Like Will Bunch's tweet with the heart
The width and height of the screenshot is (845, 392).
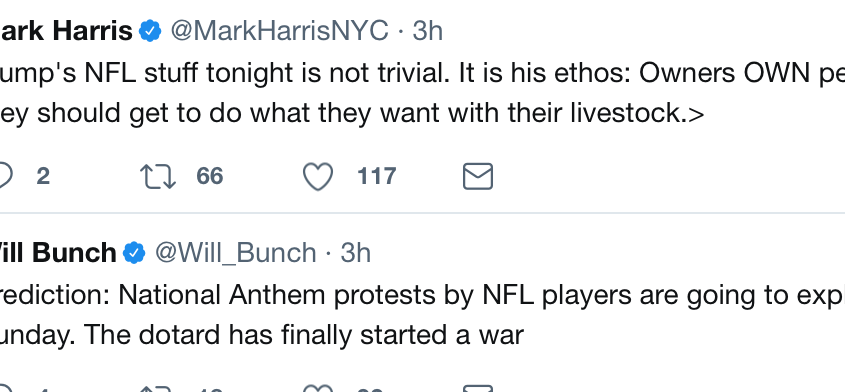tap(318, 388)
